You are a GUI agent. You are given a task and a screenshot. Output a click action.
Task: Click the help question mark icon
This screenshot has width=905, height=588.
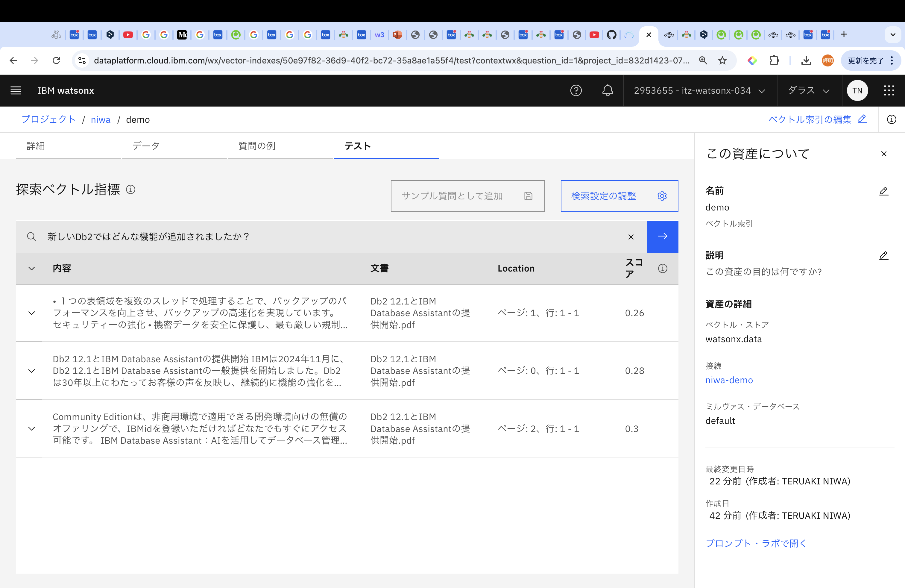click(576, 90)
